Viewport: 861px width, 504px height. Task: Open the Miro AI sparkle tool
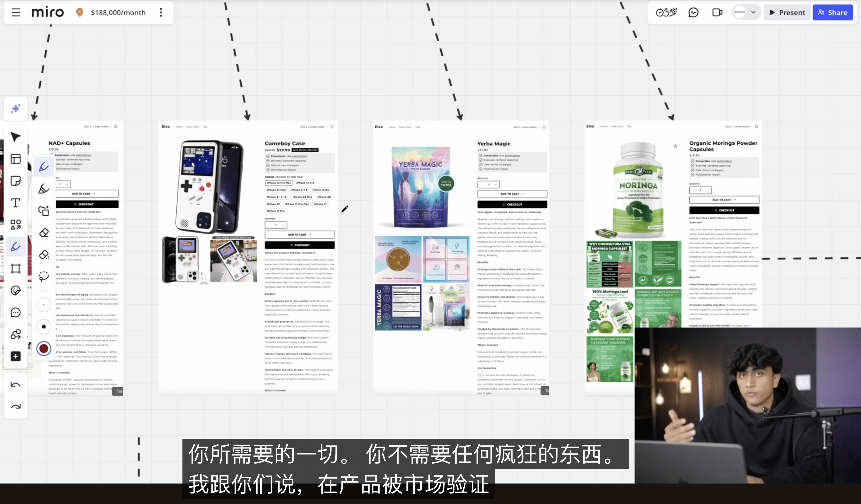pos(15,109)
